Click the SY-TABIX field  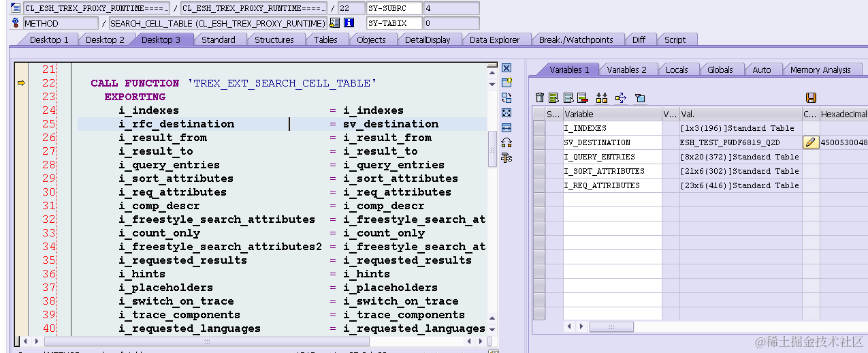tap(393, 23)
